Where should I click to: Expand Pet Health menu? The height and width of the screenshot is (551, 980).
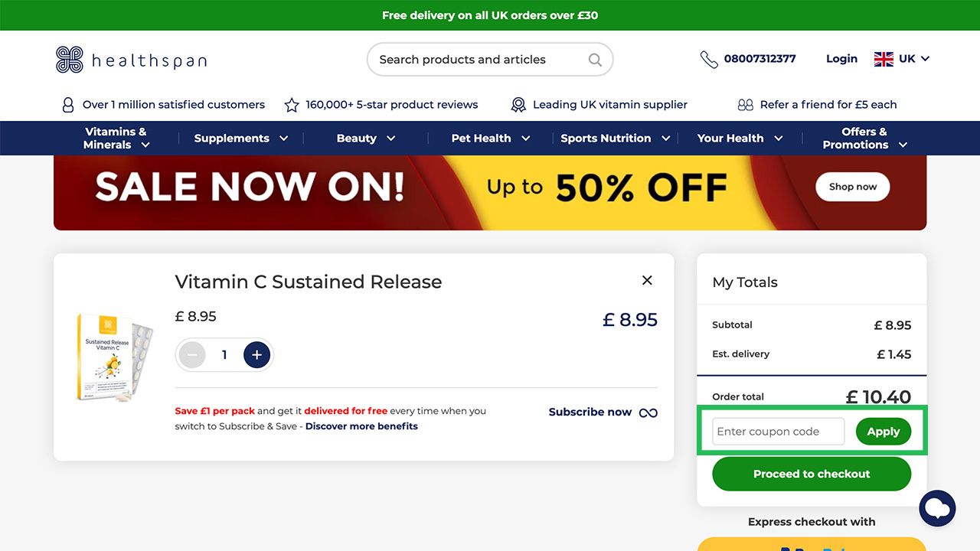[x=491, y=139]
